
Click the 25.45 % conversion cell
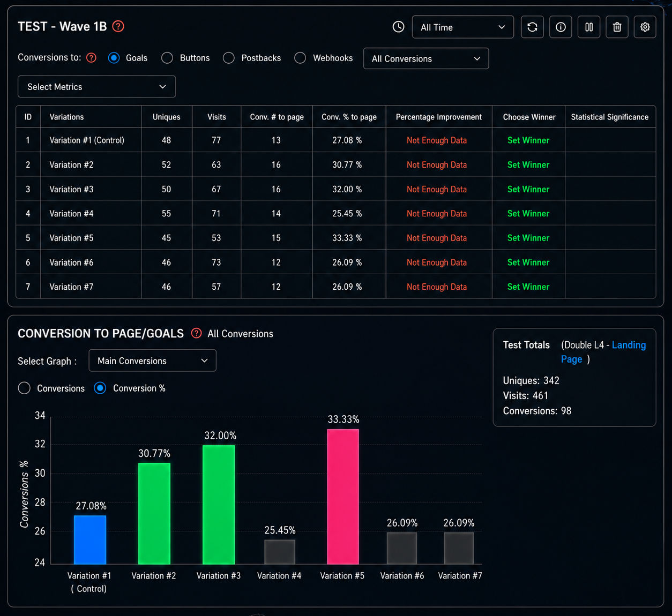pyautogui.click(x=347, y=213)
